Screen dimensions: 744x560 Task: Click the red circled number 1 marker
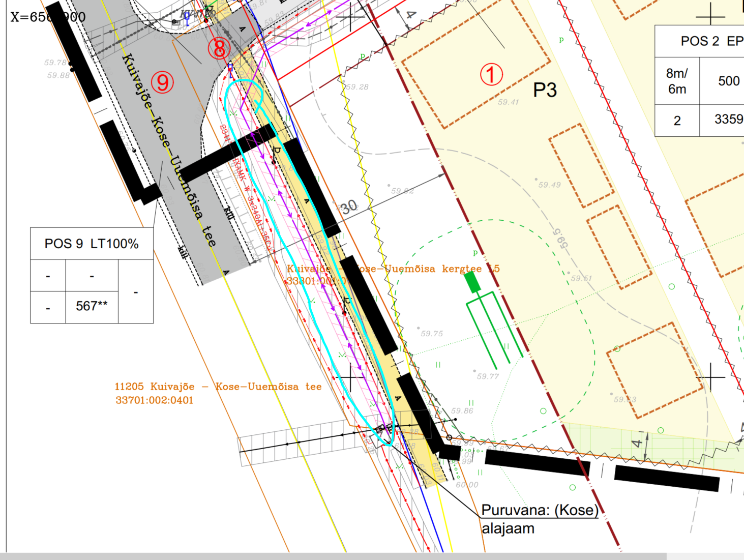(x=491, y=75)
